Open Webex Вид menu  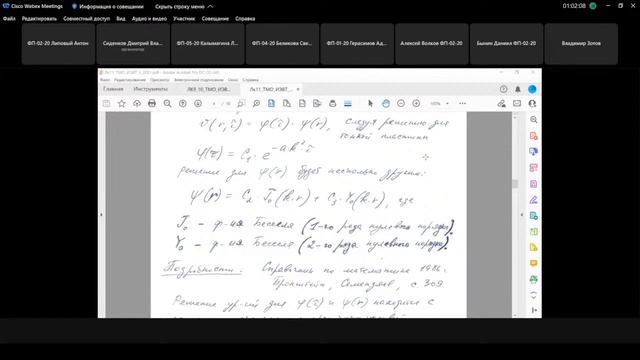pyautogui.click(x=121, y=18)
